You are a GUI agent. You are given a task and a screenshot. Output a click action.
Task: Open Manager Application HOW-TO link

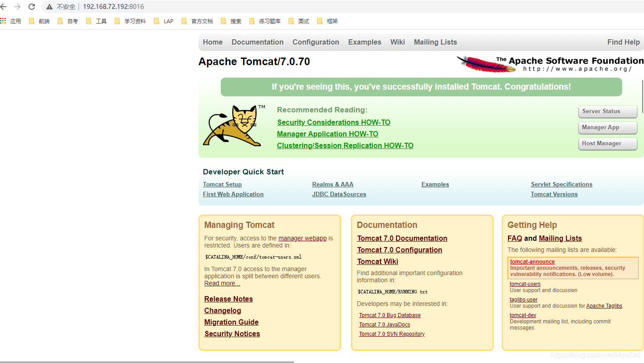point(327,134)
